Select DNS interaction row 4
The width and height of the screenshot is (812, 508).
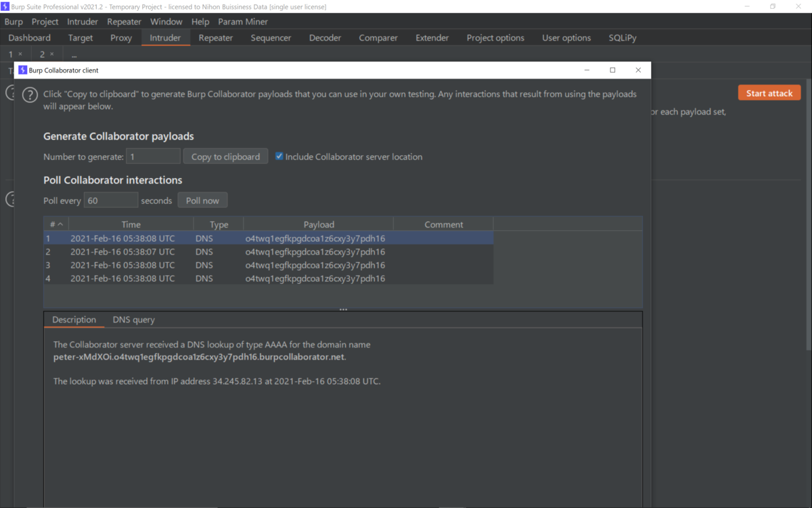[x=269, y=278]
